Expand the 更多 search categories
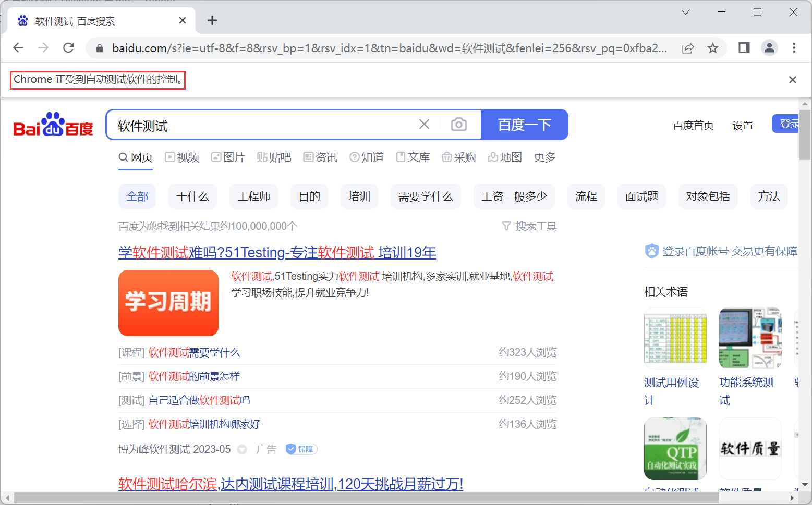 pyautogui.click(x=544, y=157)
